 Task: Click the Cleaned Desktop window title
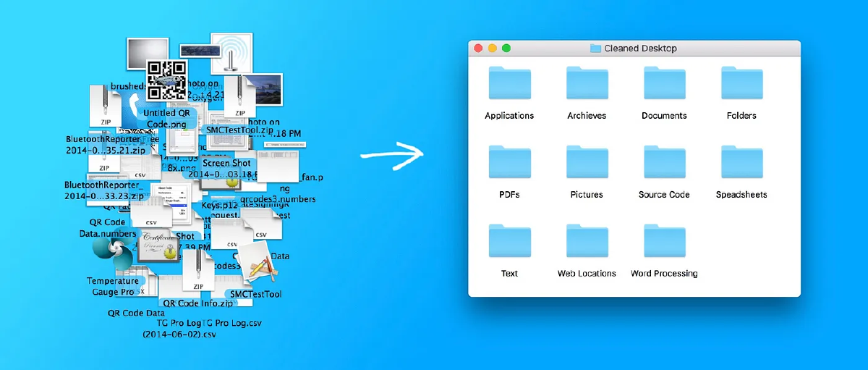642,49
